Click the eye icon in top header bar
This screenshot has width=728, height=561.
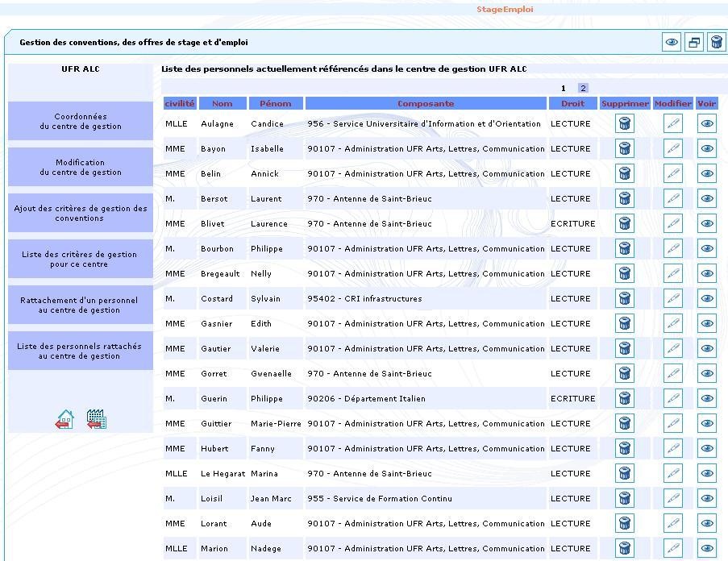pos(672,43)
